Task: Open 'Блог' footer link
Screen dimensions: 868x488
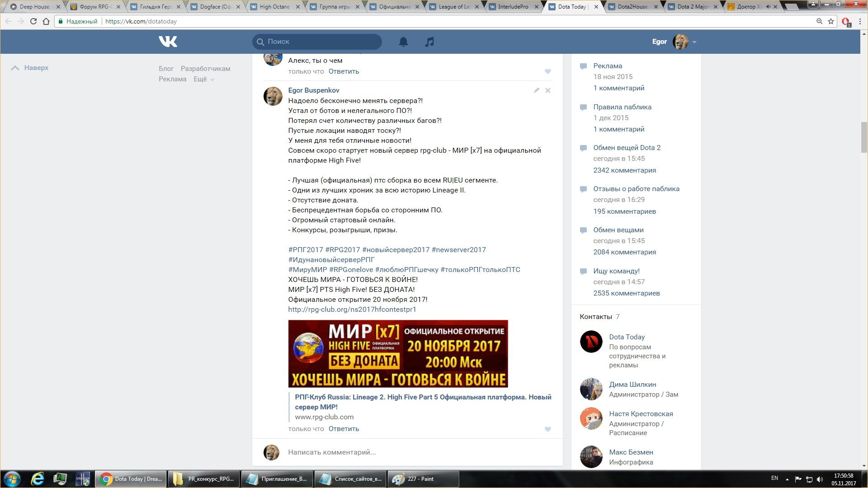Action: (x=166, y=69)
